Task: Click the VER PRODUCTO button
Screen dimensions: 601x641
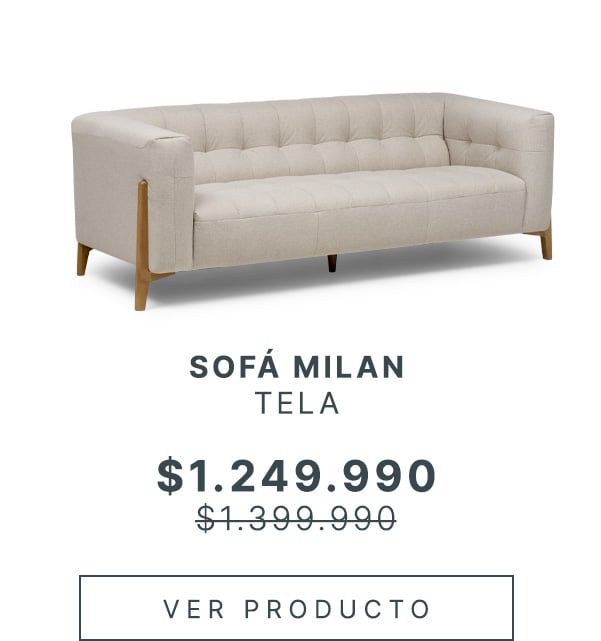Action: click(296, 607)
